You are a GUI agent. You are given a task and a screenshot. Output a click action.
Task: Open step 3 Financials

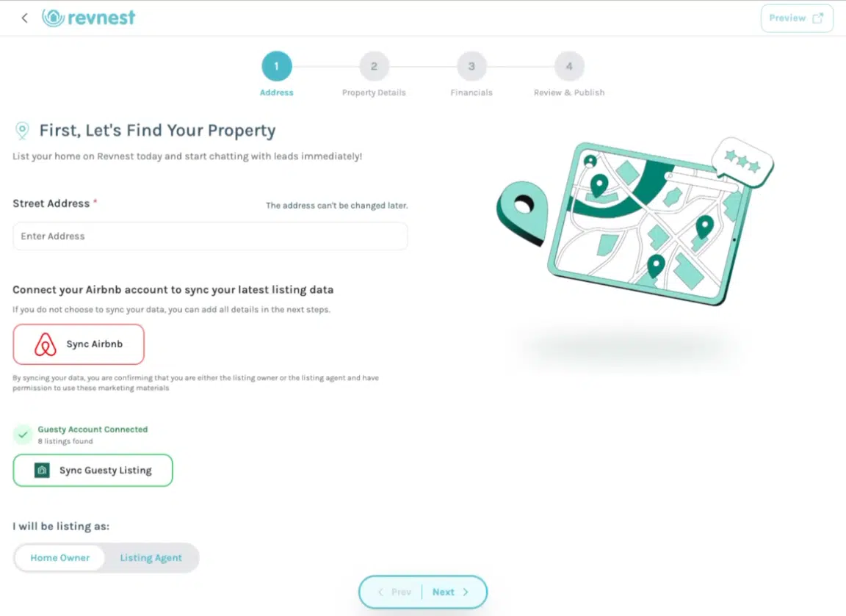pos(471,67)
